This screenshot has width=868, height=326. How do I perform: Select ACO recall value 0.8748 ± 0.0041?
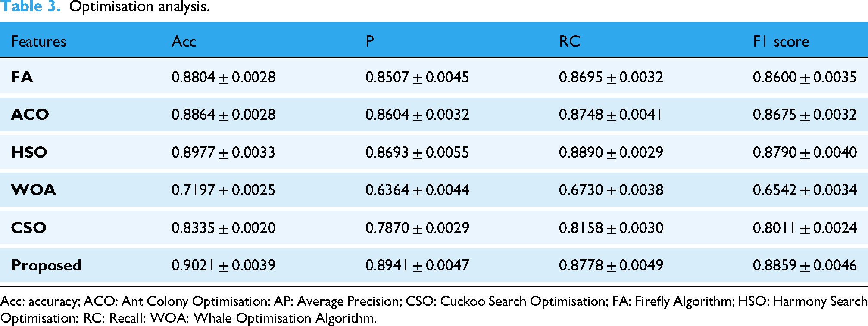(611, 115)
